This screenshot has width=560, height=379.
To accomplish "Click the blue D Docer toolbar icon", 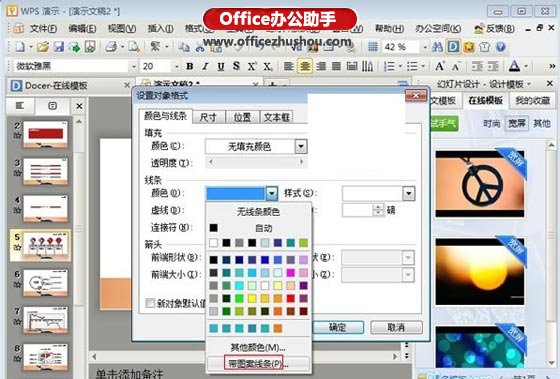I will [453, 47].
